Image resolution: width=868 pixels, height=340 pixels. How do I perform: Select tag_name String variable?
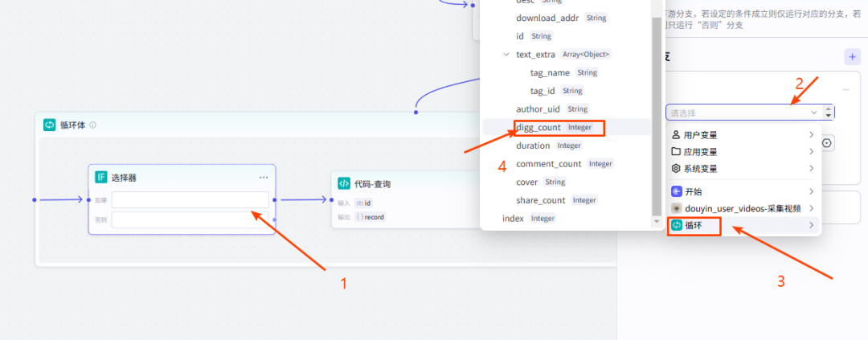[564, 72]
